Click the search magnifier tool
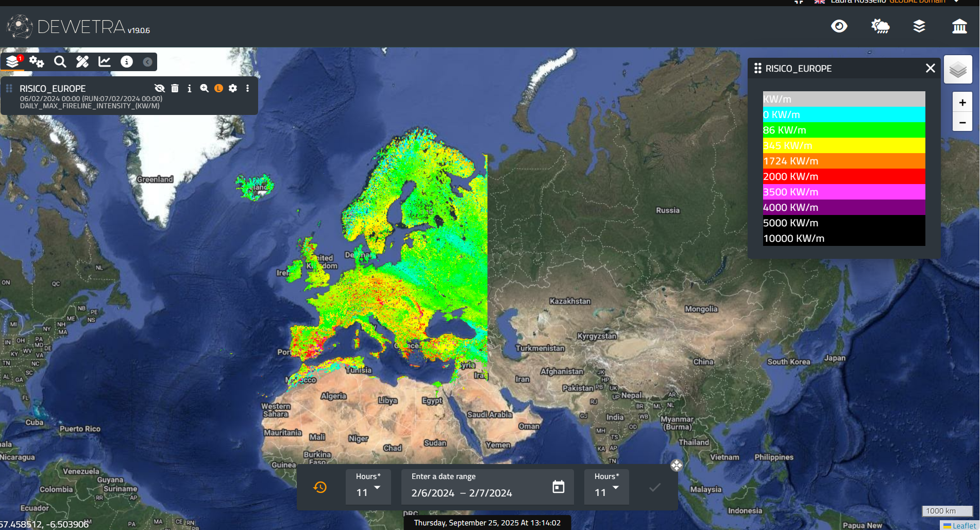 60,62
